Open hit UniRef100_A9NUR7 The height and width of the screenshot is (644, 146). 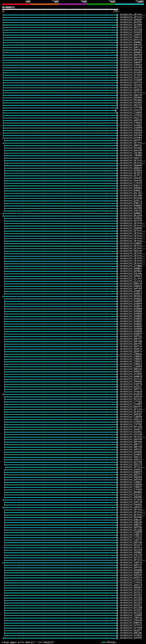click(131, 63)
